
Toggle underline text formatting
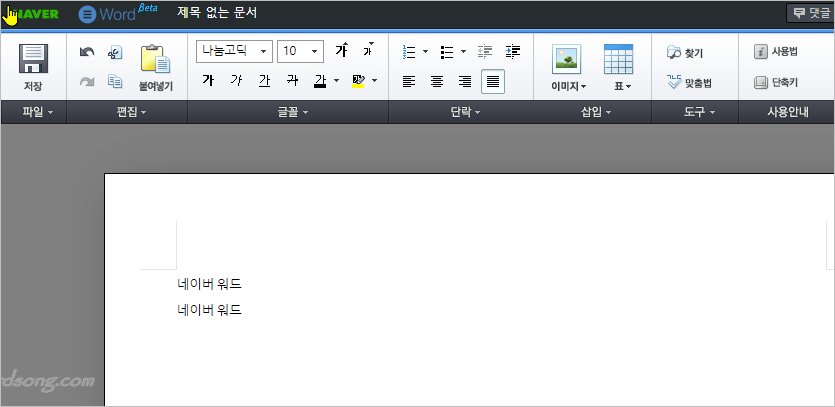click(264, 80)
